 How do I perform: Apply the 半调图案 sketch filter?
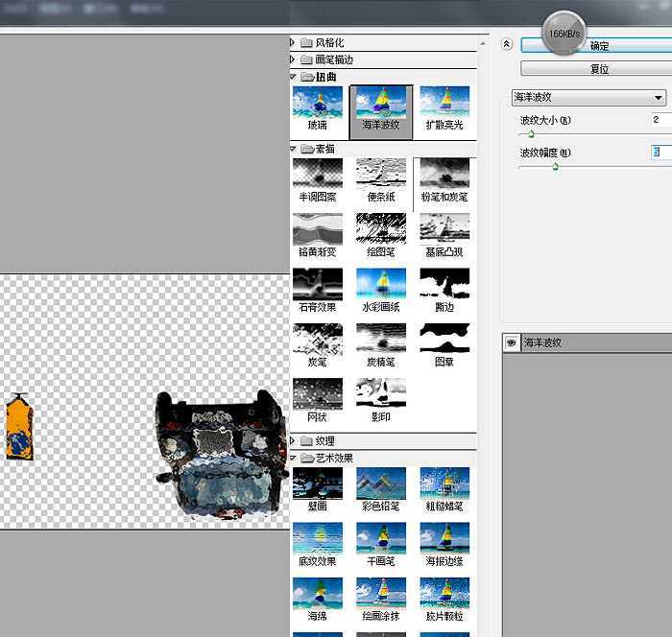click(318, 175)
